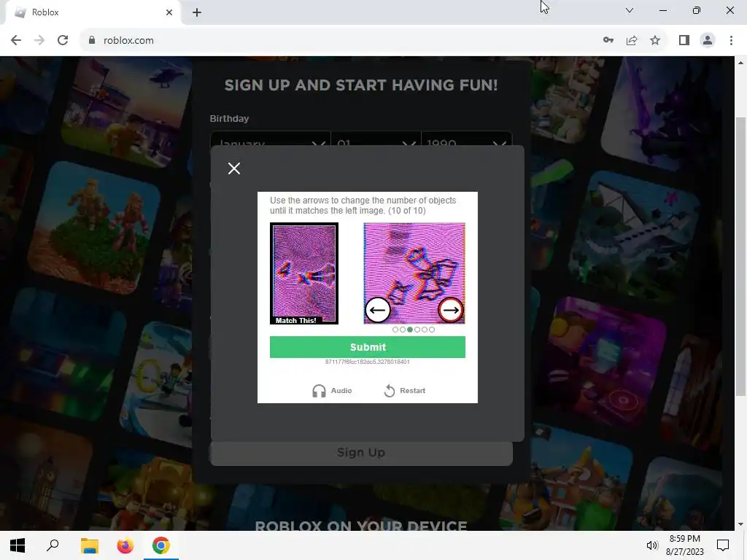This screenshot has width=747, height=560.
Task: Click the left arrow on the puzzle image
Action: [x=378, y=310]
